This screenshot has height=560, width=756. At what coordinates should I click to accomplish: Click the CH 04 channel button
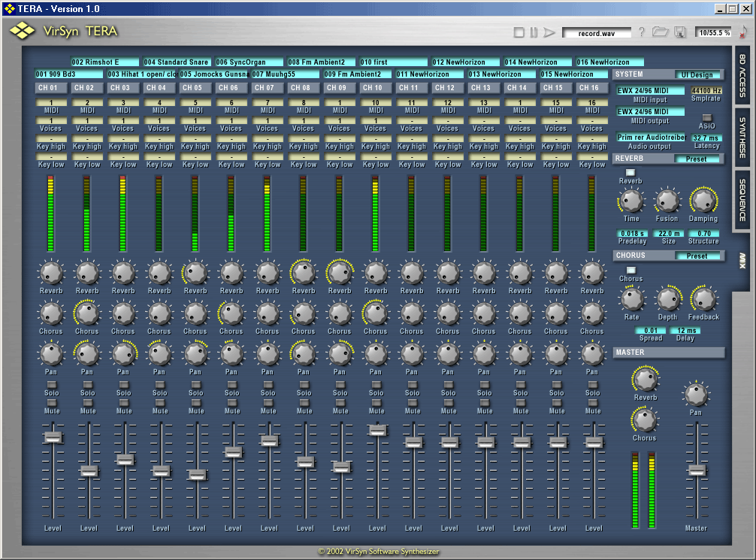pyautogui.click(x=159, y=88)
